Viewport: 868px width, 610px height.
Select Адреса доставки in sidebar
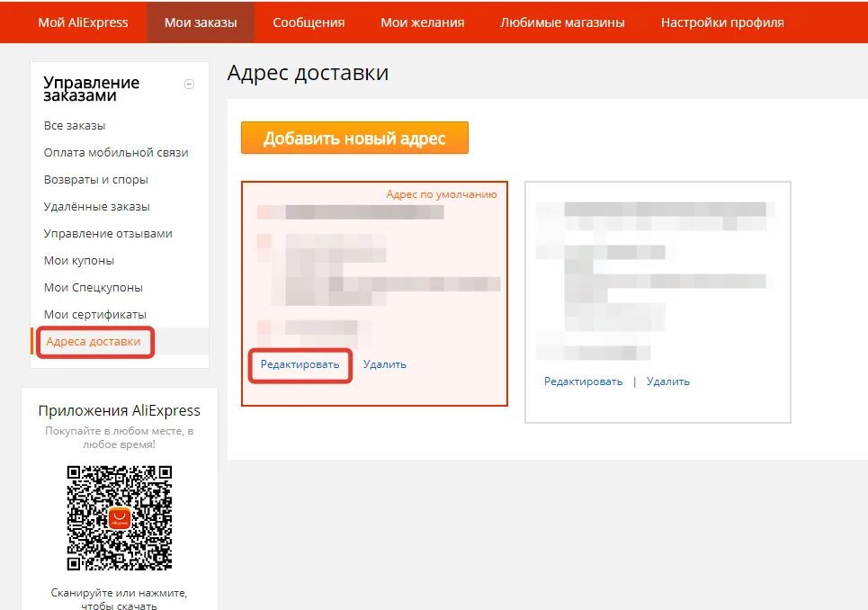pos(94,342)
